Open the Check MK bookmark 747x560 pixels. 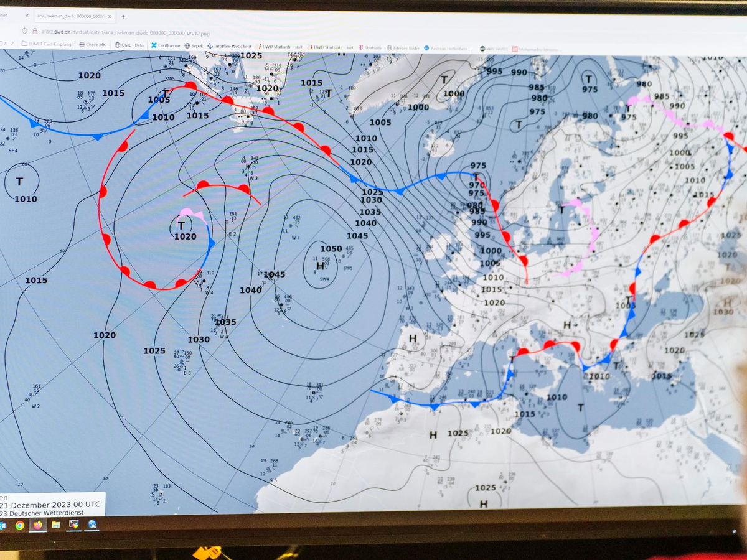[92, 45]
